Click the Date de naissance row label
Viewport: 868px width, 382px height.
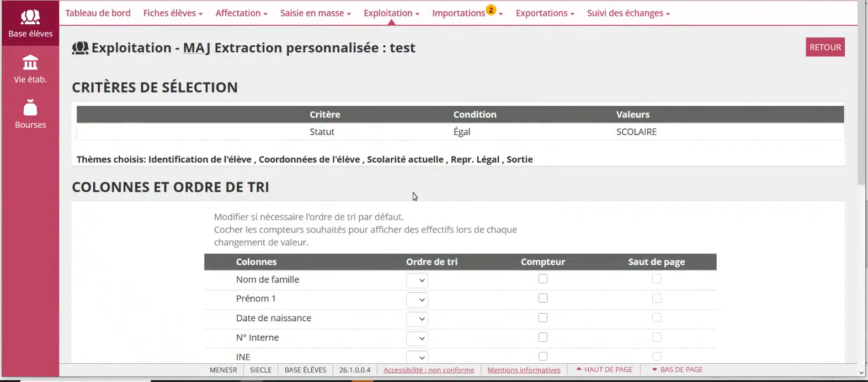[274, 318]
